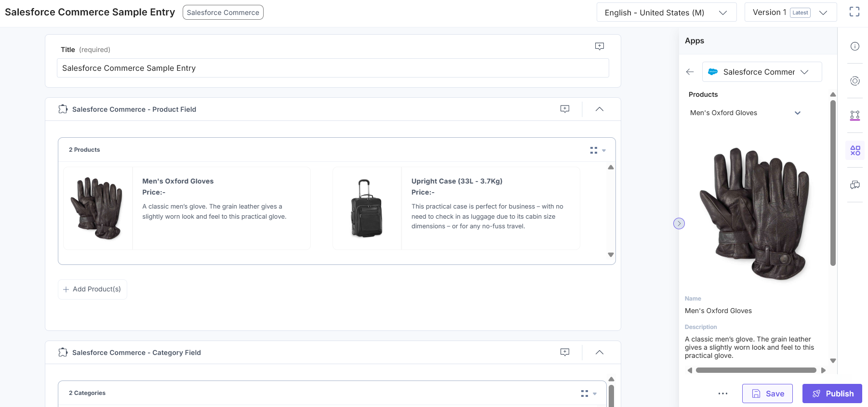Open the English - United States language dropdown
Image resolution: width=868 pixels, height=407 pixels.
tap(666, 13)
